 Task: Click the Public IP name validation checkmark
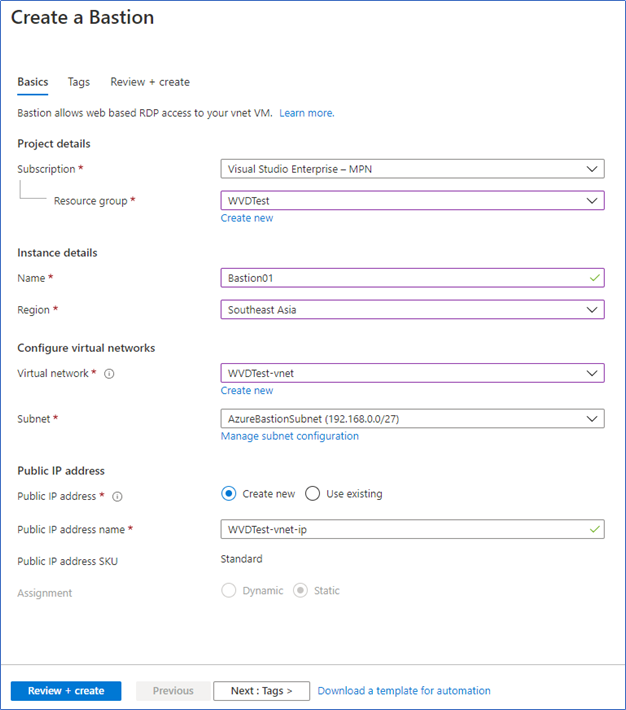[x=595, y=529]
